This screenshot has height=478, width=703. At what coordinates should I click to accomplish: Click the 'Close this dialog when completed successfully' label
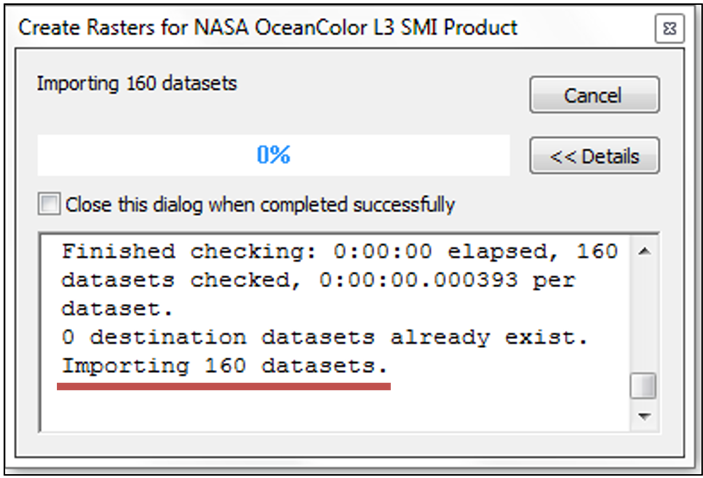pos(260,205)
